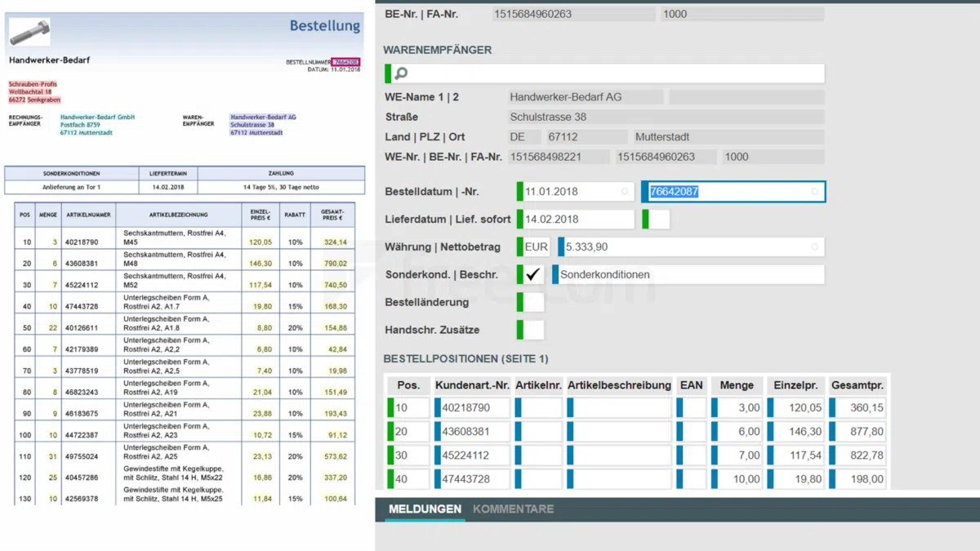980x551 pixels.
Task: Click the Gesamtpr. column header
Action: click(857, 384)
